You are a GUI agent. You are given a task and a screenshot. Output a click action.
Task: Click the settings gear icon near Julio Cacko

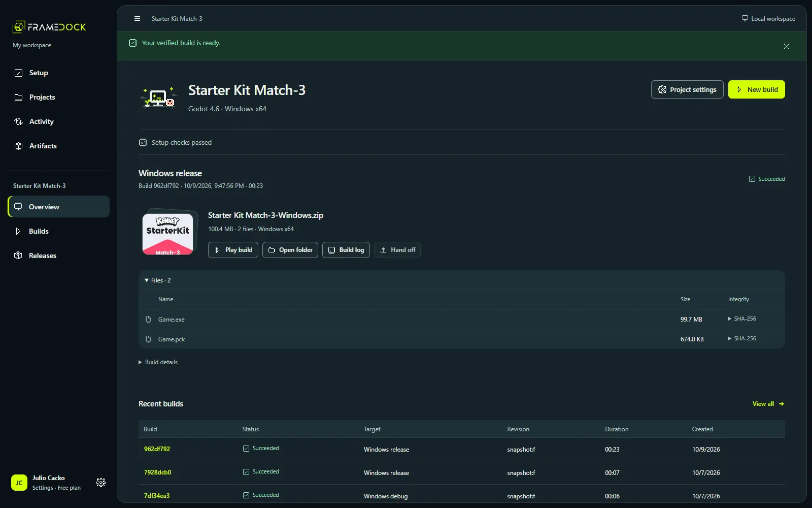coord(101,483)
